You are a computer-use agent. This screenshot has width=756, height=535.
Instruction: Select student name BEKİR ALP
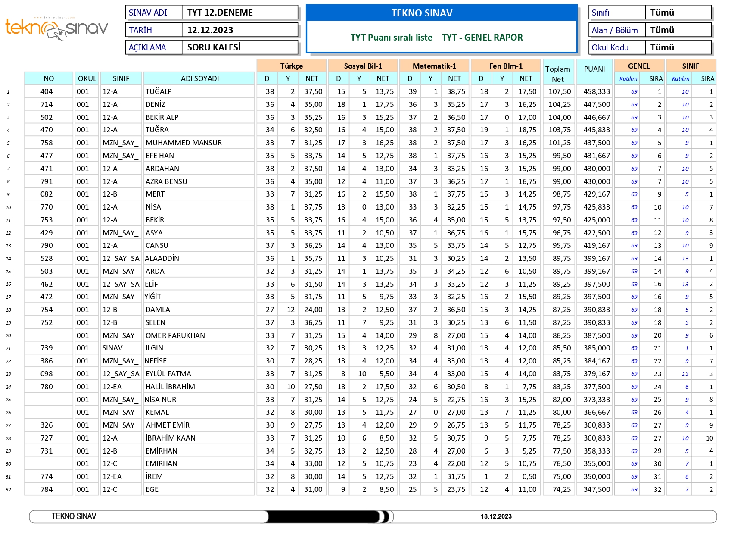(x=162, y=117)
